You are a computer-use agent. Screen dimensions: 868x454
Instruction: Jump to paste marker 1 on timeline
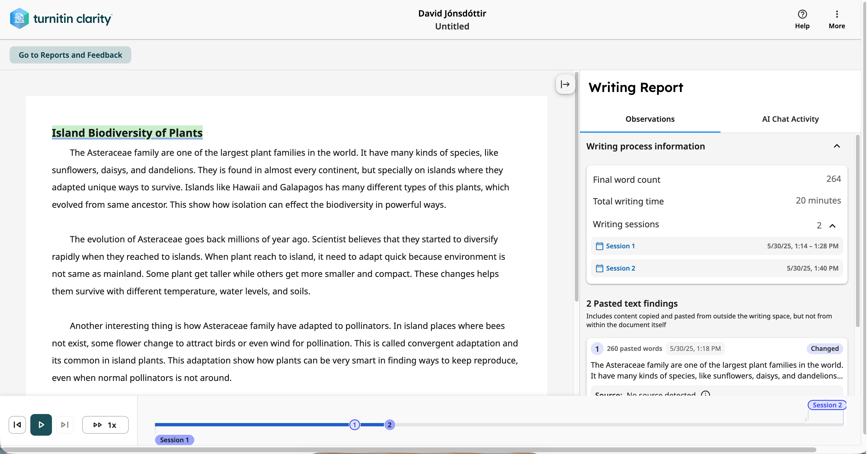354,425
